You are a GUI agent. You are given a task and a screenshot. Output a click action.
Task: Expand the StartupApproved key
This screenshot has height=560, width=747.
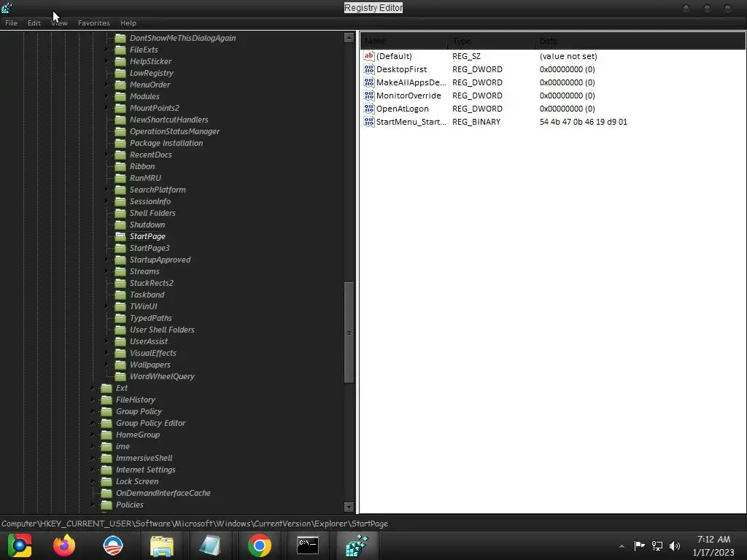pos(107,260)
